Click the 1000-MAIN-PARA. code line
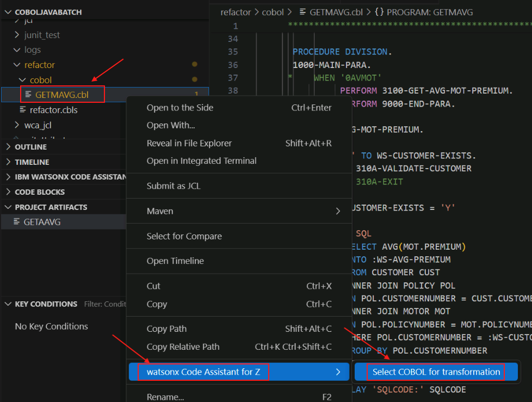Image resolution: width=532 pixels, height=402 pixels. pos(331,65)
